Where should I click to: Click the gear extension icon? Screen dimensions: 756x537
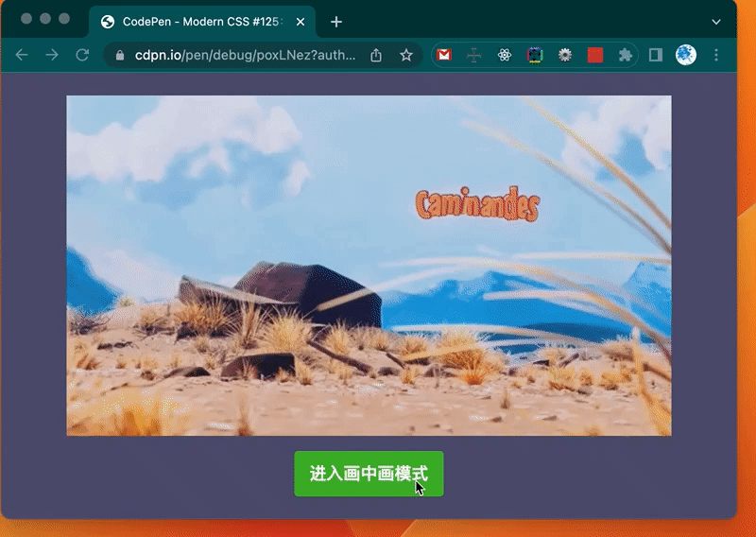tap(565, 55)
